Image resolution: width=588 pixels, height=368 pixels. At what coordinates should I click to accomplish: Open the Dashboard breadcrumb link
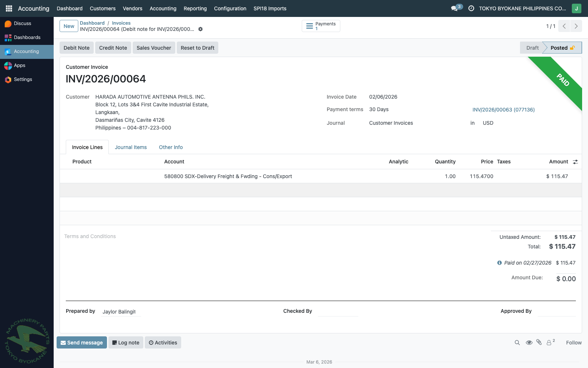point(92,23)
